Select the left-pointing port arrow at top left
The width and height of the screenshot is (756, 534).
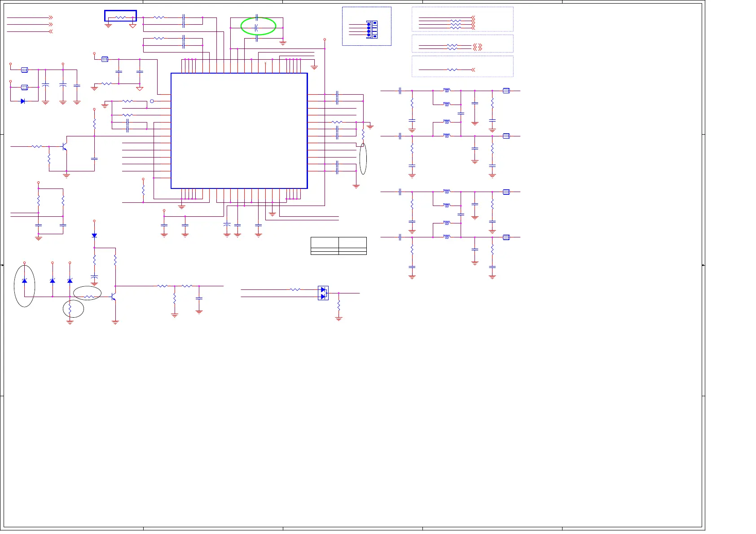(50, 31)
